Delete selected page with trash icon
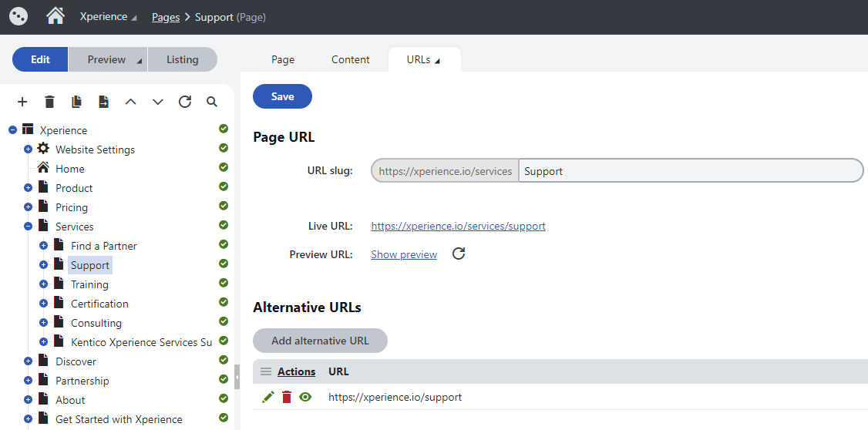This screenshot has width=868, height=430. click(x=49, y=102)
